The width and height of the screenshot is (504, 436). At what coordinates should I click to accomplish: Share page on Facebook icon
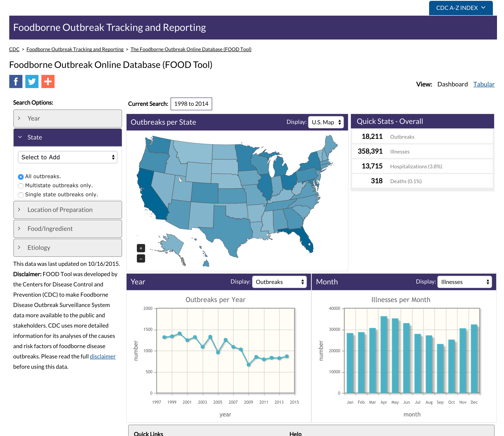[x=16, y=81]
